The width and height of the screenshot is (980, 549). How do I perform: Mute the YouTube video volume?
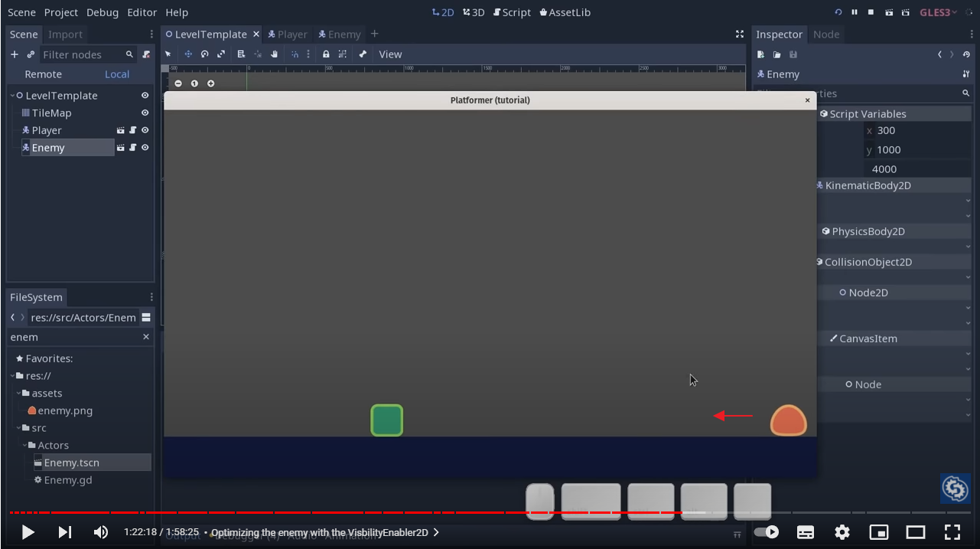coord(100,532)
